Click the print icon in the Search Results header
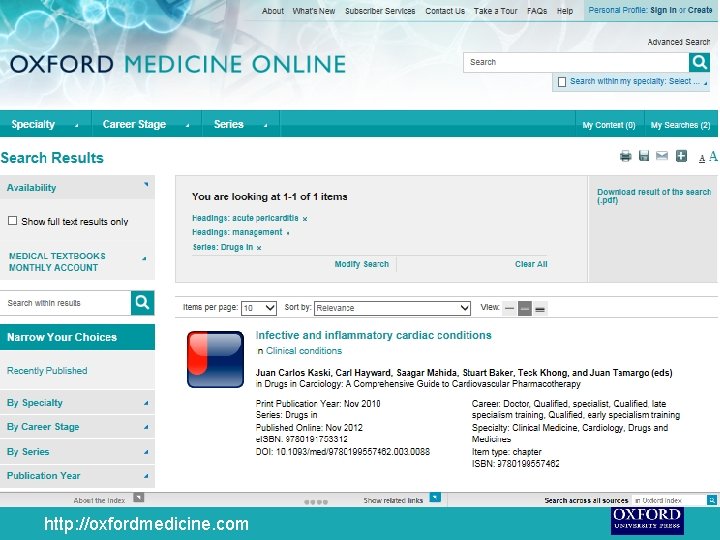The height and width of the screenshot is (540, 720). tap(625, 156)
